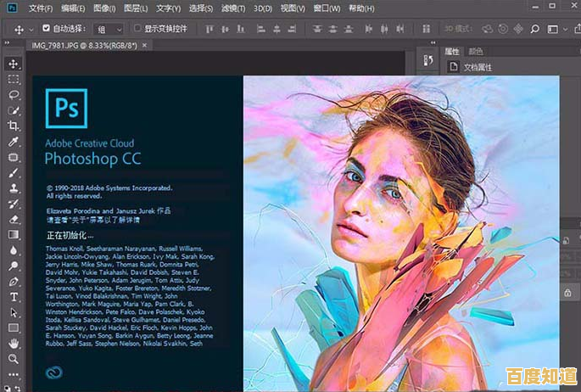
Task: Align horizontal centers in options bar
Action: [x=277, y=29]
